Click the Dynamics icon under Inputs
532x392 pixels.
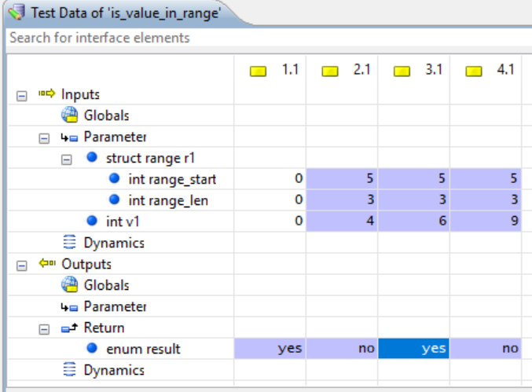[x=70, y=242]
